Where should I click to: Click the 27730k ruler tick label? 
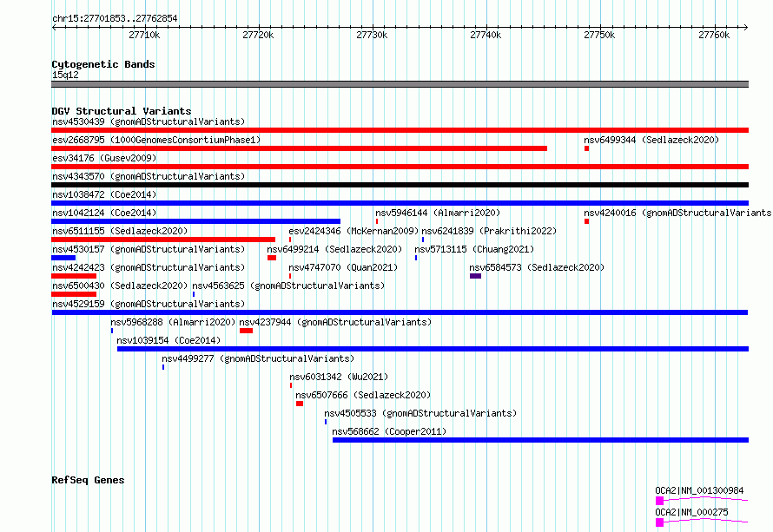coord(373,35)
